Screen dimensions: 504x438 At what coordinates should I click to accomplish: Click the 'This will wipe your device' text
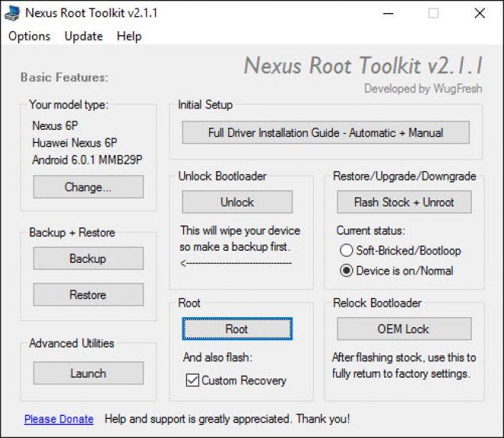coord(240,230)
